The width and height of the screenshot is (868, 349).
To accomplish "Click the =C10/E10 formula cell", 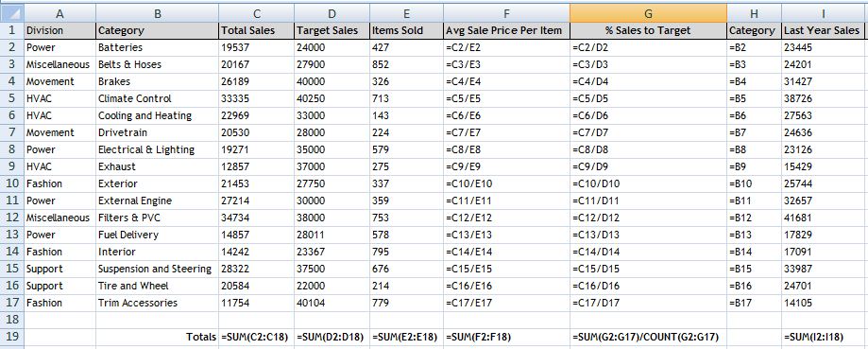I will pos(506,183).
